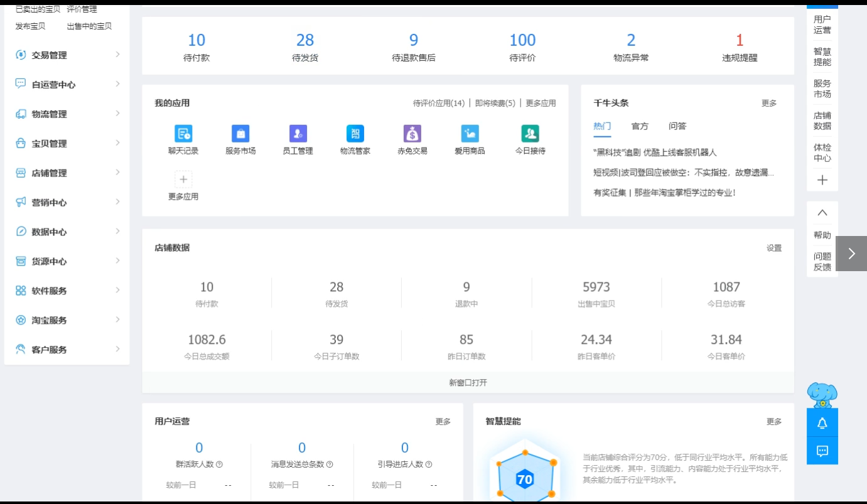This screenshot has height=504, width=867.
Task: Switch to the 官方 tab in 千牛头条
Action: tap(640, 126)
